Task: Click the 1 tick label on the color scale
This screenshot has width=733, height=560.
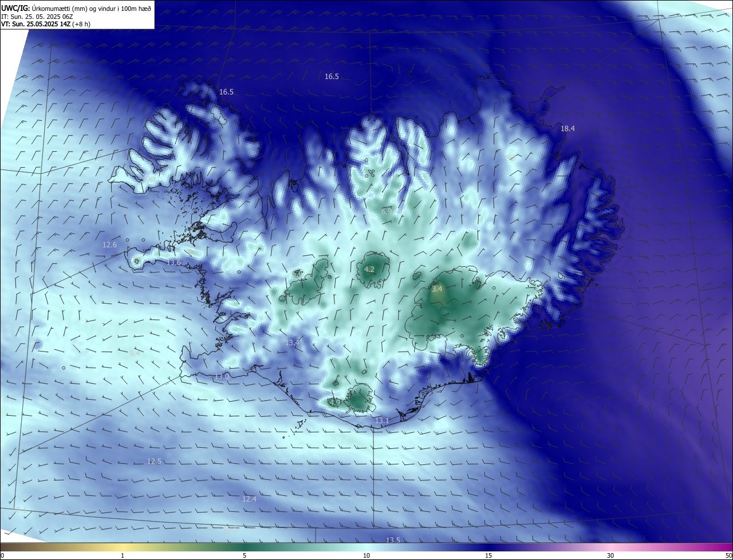Action: [123, 555]
